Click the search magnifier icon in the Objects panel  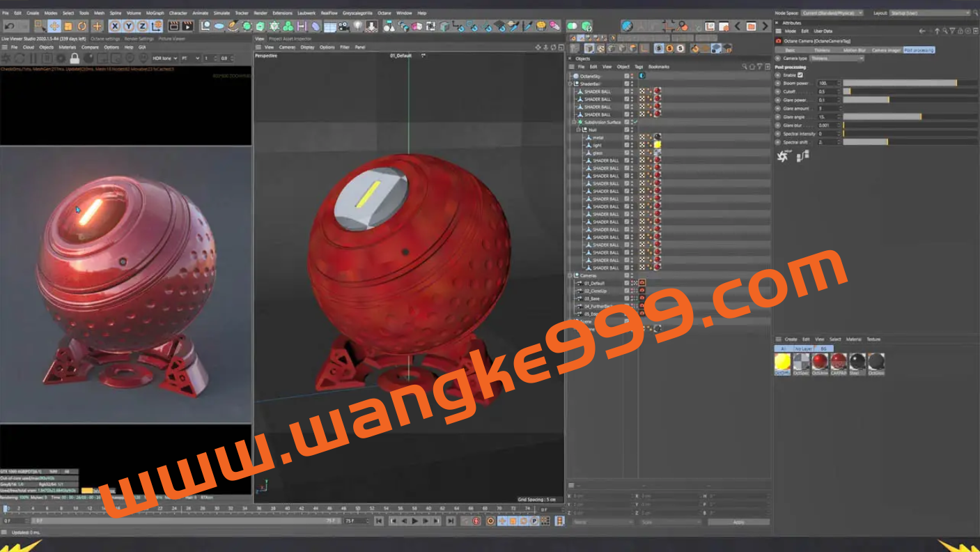coord(745,66)
